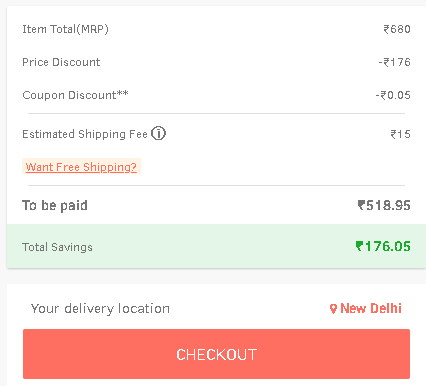Click the -₹176 price discount value

point(395,62)
